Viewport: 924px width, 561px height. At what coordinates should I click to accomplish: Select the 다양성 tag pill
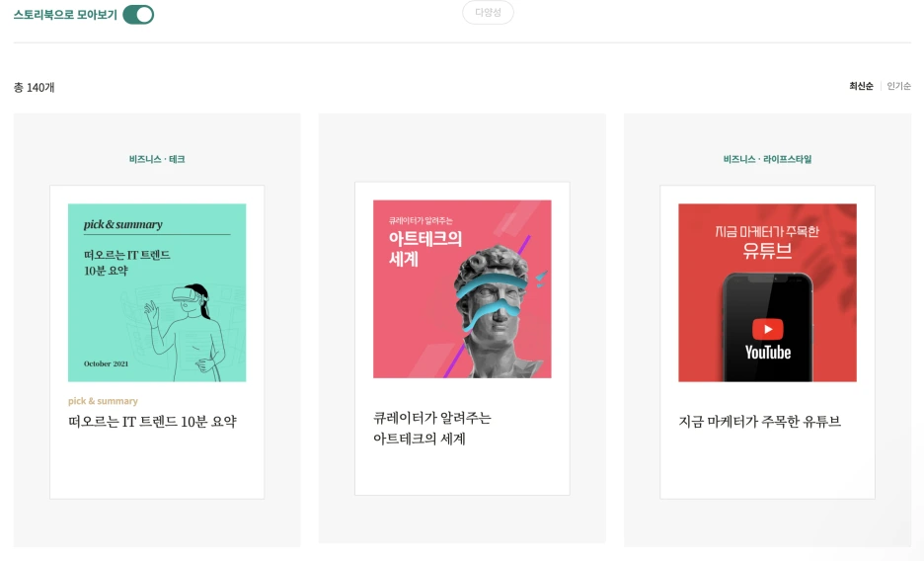[x=488, y=13]
